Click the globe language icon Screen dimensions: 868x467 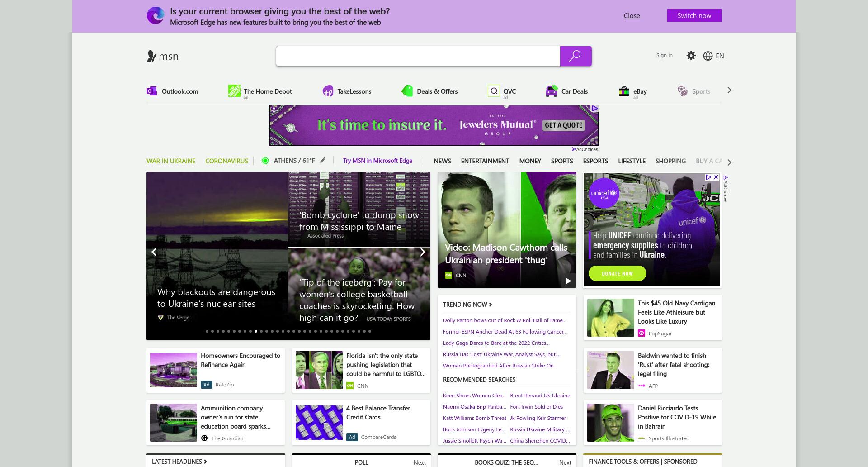pos(708,56)
